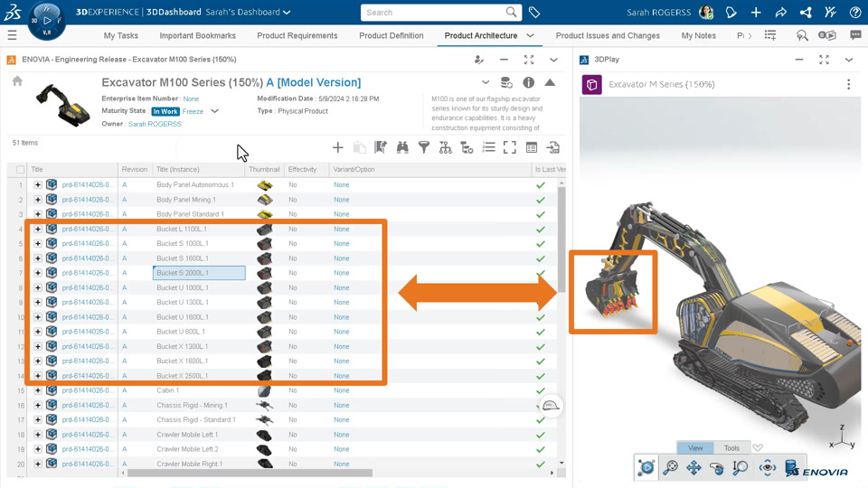Expand row Chassis Rigid - Mining.1
This screenshot has width=868, height=488.
click(x=38, y=405)
